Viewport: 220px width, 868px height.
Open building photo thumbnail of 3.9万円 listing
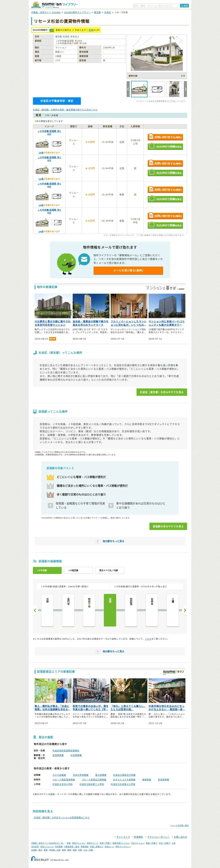coord(42,144)
